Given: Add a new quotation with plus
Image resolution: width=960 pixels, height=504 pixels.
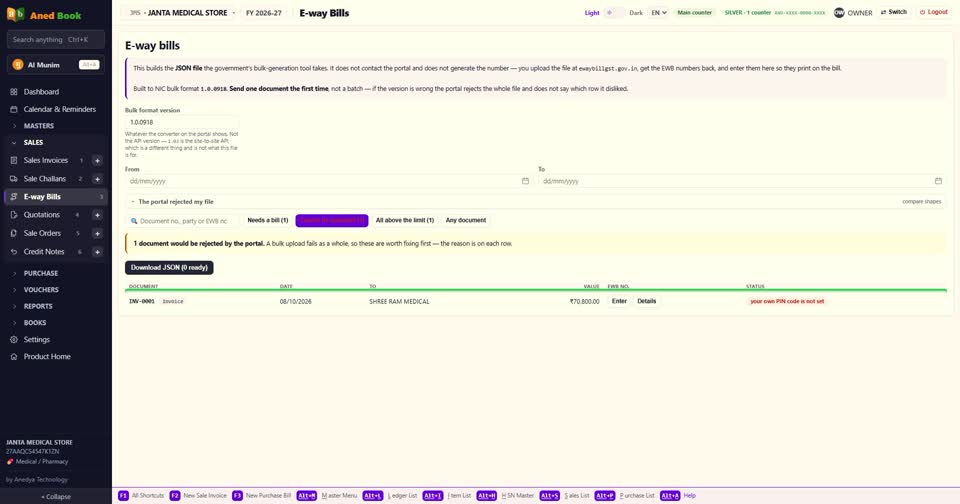Looking at the screenshot, I should (x=97, y=215).
